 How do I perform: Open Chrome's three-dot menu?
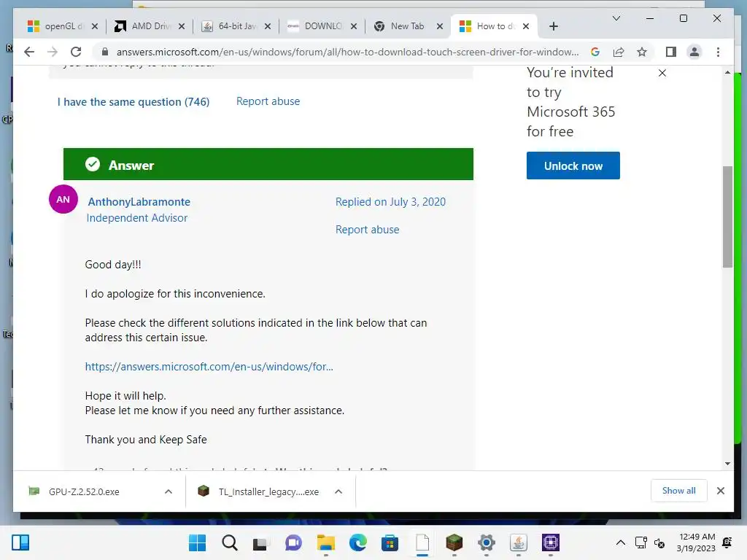pyautogui.click(x=718, y=52)
